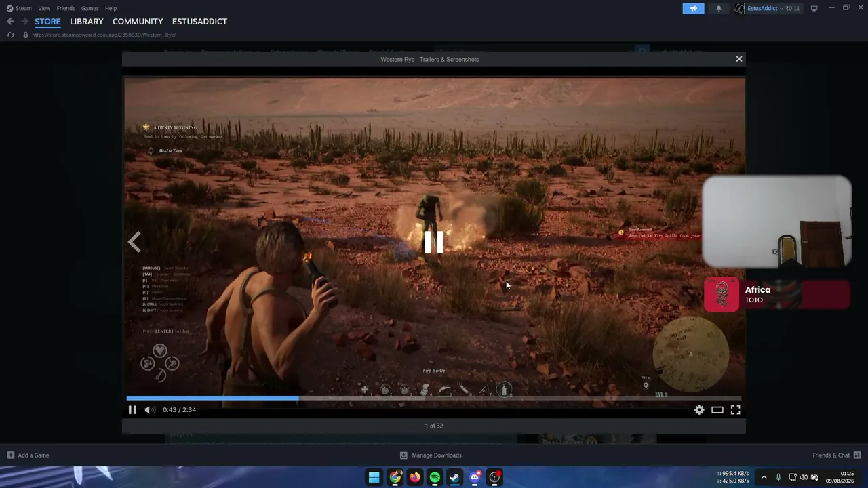The width and height of the screenshot is (868, 488).
Task: Switch trailer to fullscreen
Action: click(735, 409)
